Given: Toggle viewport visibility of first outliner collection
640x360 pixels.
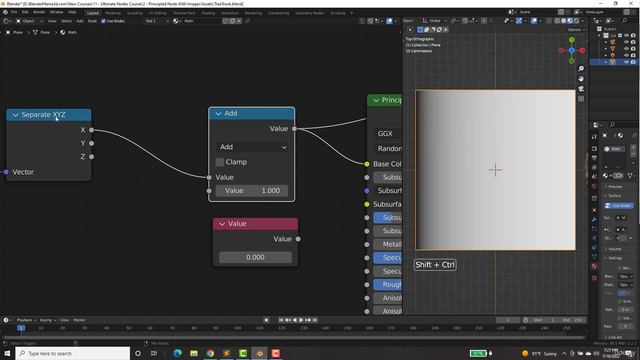Looking at the screenshot, I should point(626,36).
